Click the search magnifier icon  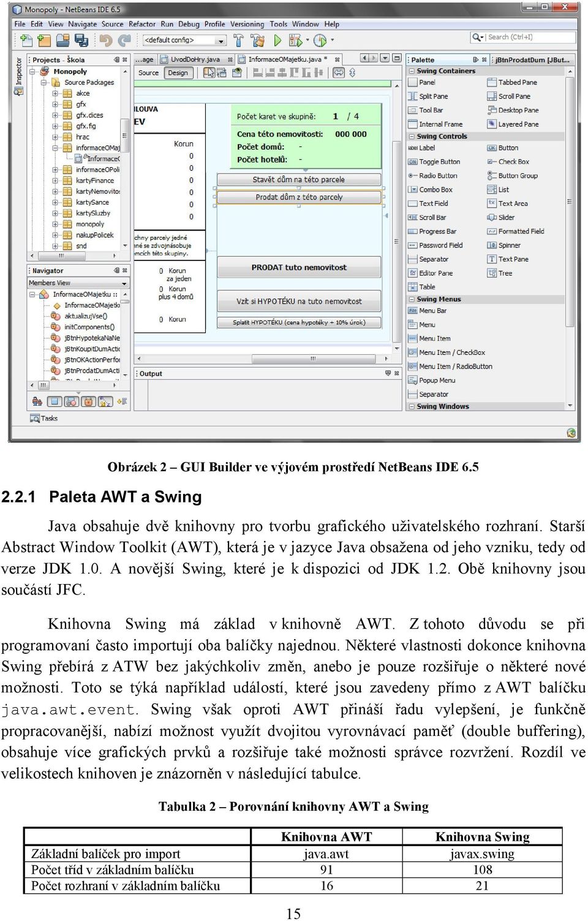coord(477,37)
